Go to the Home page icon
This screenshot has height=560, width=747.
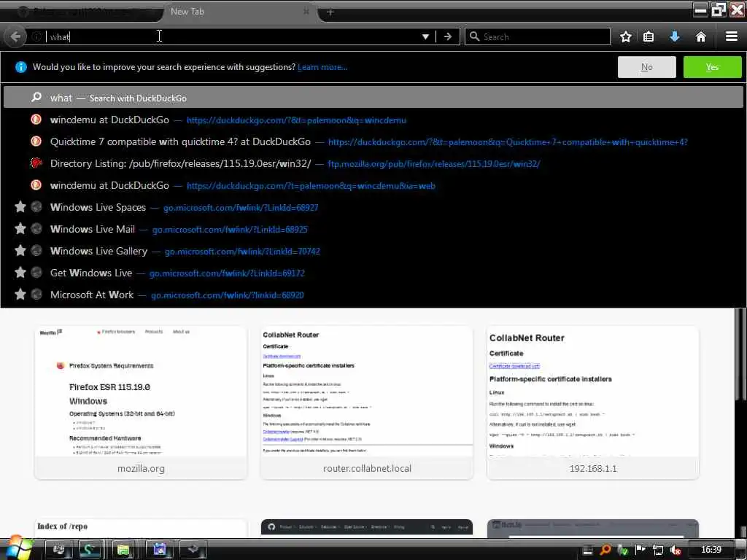coord(701,36)
